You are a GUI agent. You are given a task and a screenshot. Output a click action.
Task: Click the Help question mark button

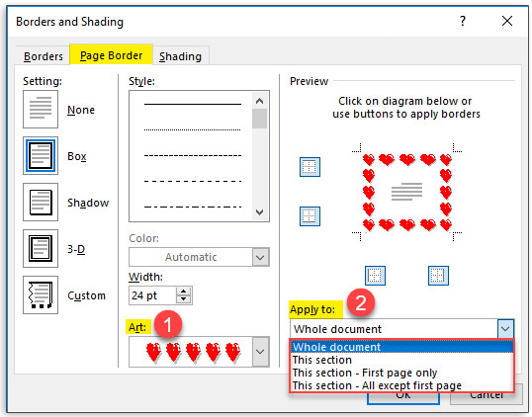pyautogui.click(x=463, y=21)
